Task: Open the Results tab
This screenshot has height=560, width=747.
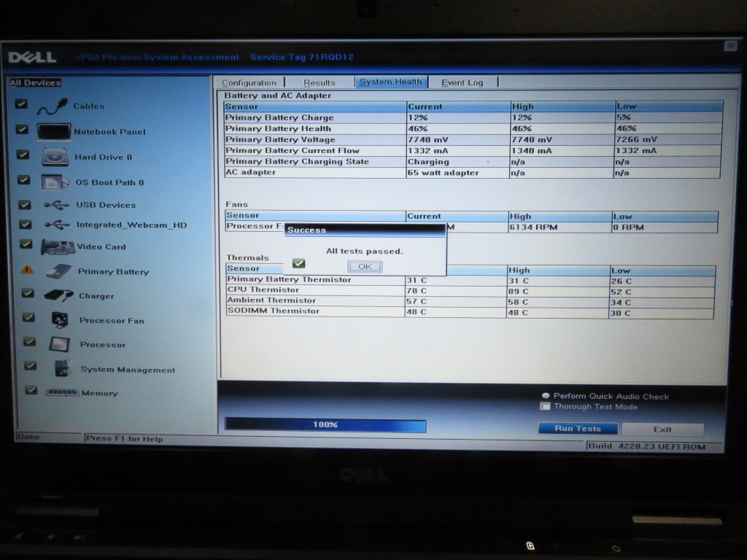Action: point(320,82)
